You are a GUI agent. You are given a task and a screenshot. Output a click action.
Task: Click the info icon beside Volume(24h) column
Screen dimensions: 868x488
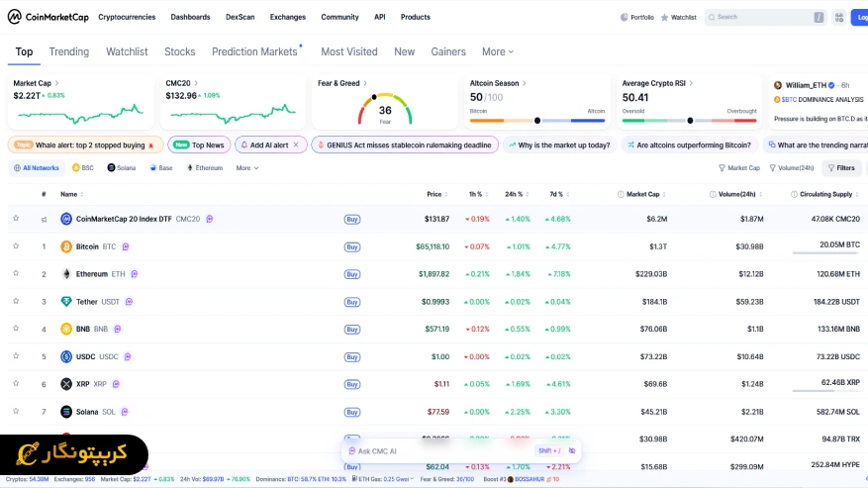(x=713, y=194)
